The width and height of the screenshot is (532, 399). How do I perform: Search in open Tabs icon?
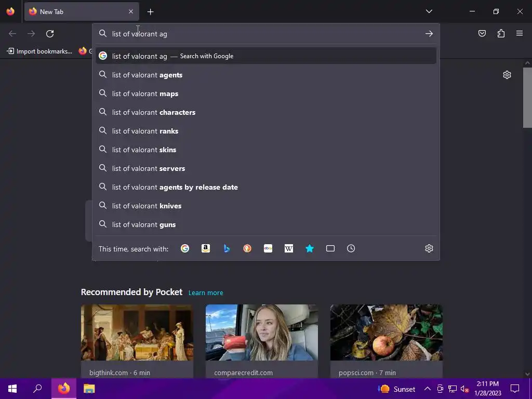(x=330, y=248)
